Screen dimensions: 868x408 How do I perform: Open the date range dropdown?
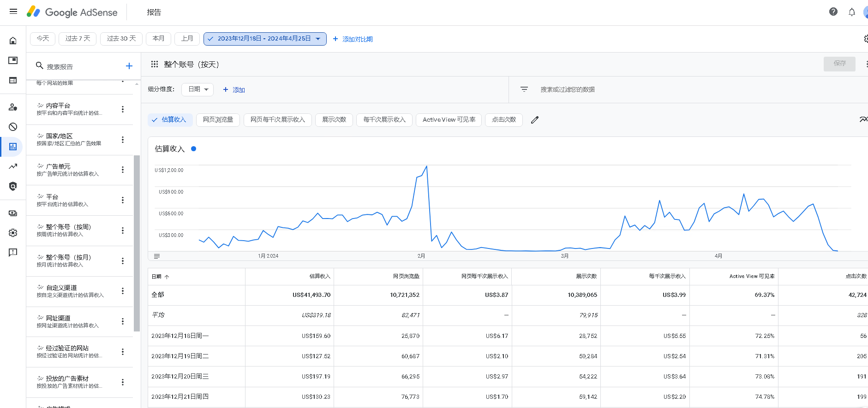pyautogui.click(x=264, y=39)
